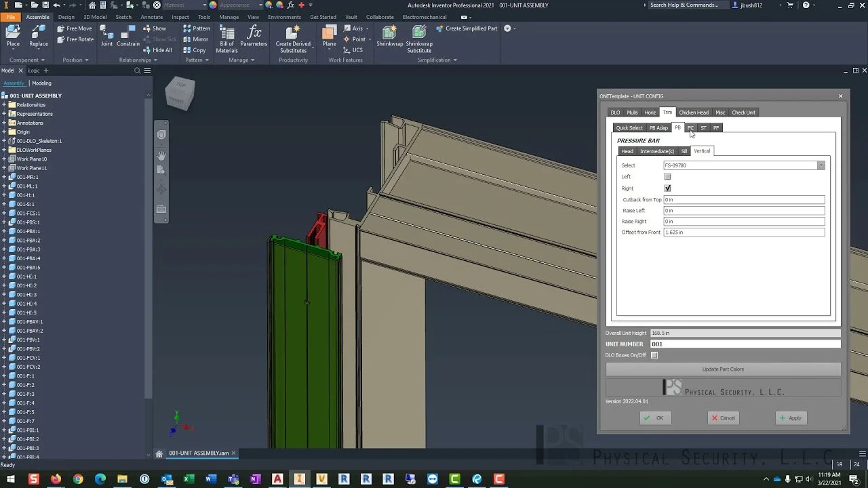Switch to the Head pressure bar tab
Screen dimensions: 868x488
627,151
